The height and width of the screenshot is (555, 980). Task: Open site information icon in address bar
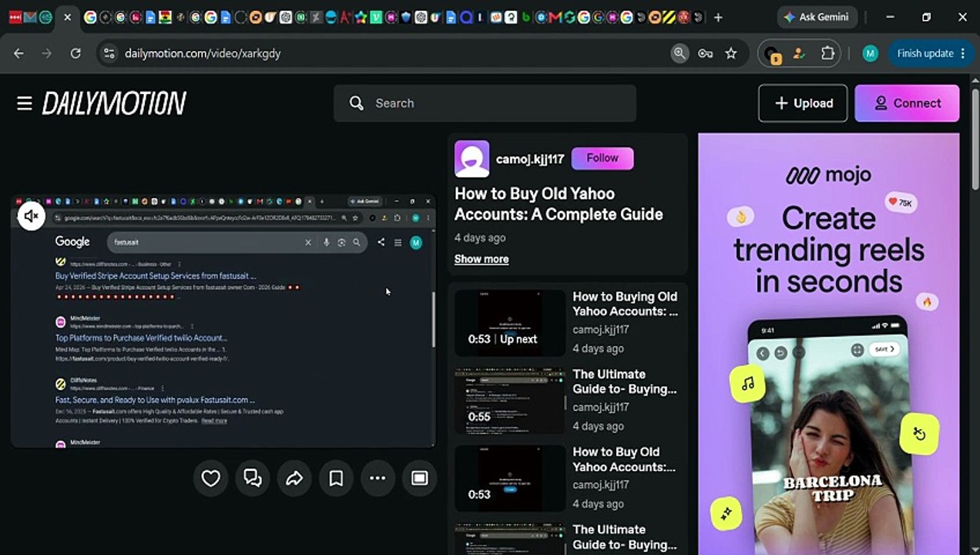[109, 53]
